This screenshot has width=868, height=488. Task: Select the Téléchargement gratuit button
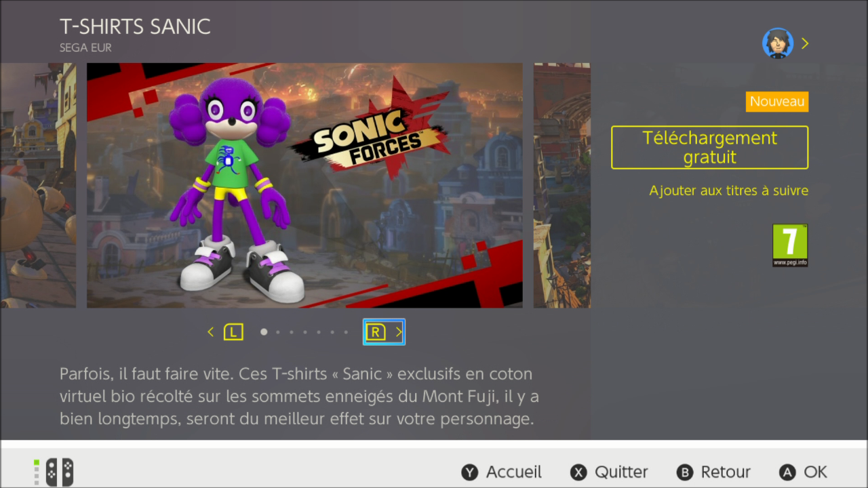[x=710, y=148]
